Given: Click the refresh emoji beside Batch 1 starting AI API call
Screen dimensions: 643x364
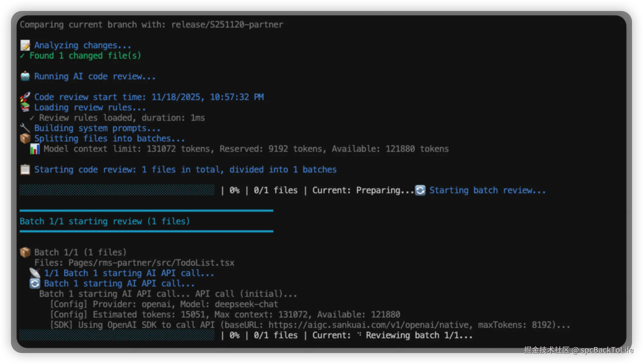Looking at the screenshot, I should (x=35, y=284).
